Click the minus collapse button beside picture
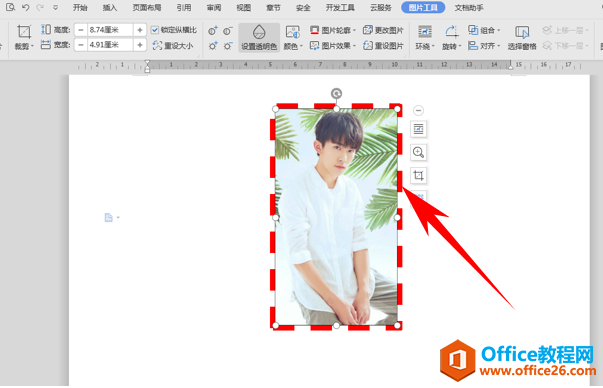 point(418,110)
